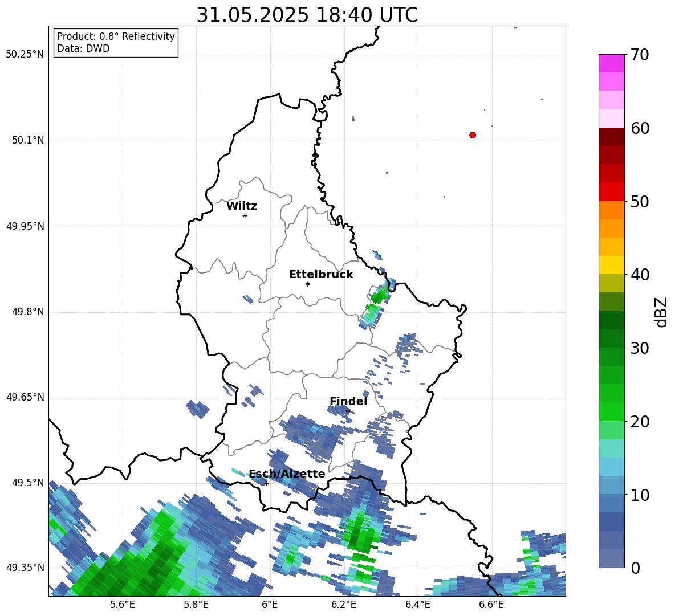Click the 0 colorbar tick label
This screenshot has width=675, height=616.
pos(635,568)
